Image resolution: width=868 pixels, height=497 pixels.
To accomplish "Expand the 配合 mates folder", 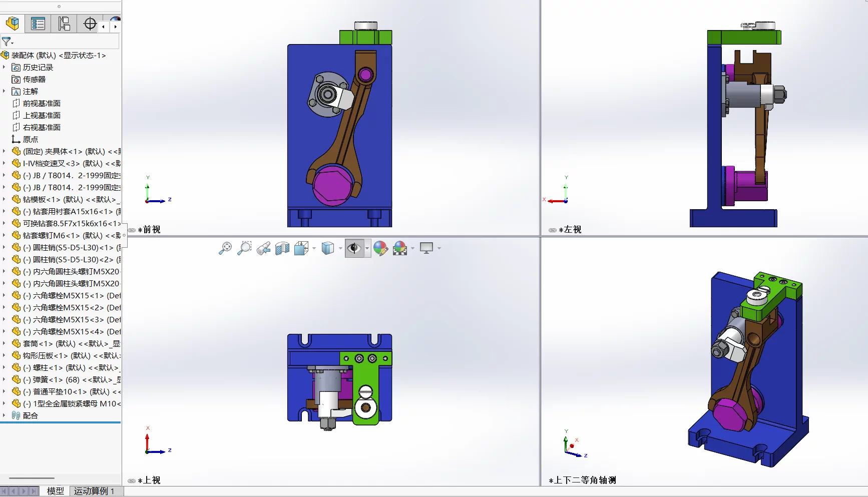I will pyautogui.click(x=4, y=415).
